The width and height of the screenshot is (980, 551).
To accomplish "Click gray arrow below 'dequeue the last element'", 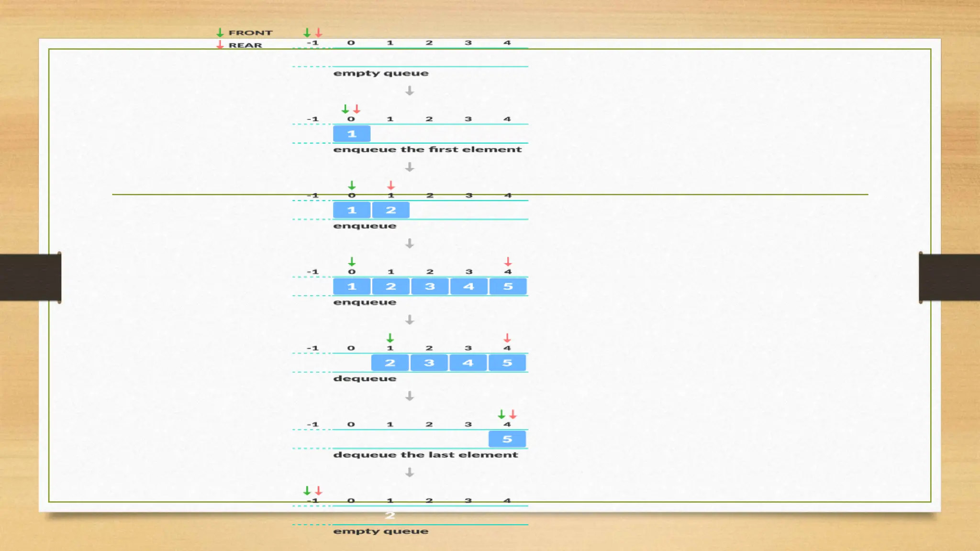I will point(410,472).
